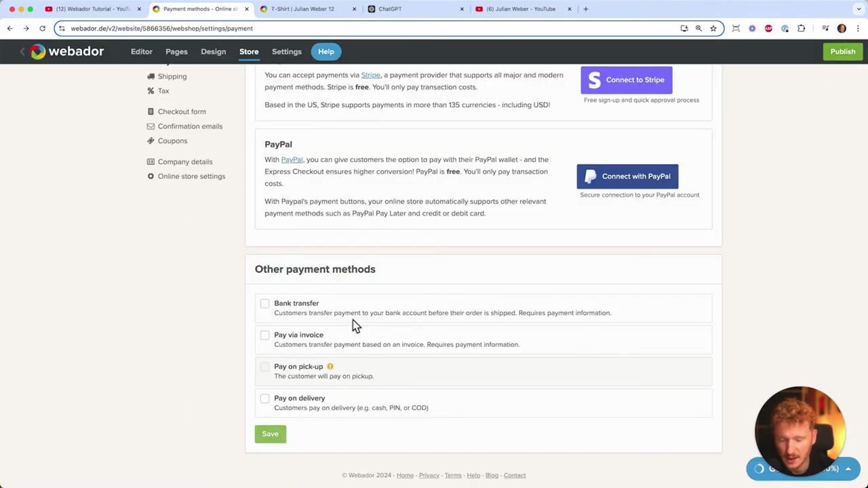Open the Checkout form link
Viewport: 868px width, 488px height.
click(182, 112)
